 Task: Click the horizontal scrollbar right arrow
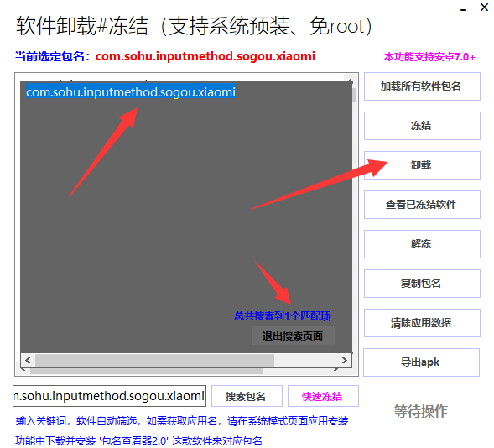tap(345, 360)
